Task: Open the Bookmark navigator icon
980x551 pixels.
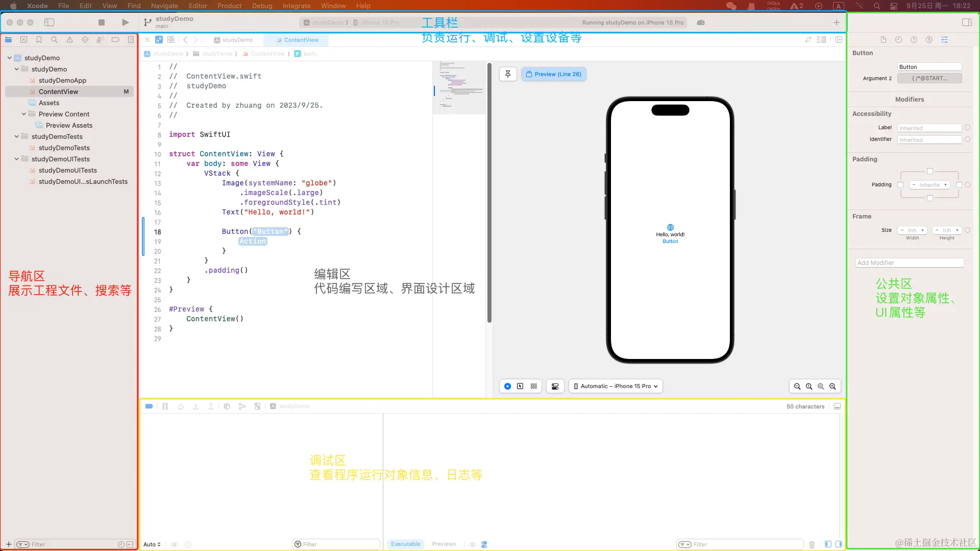Action: coord(39,40)
